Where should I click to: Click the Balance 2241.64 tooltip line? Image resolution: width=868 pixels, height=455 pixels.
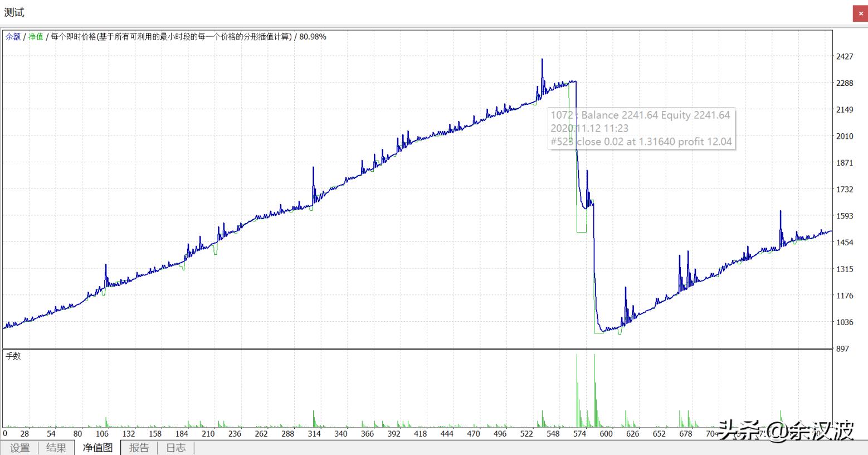(x=640, y=115)
